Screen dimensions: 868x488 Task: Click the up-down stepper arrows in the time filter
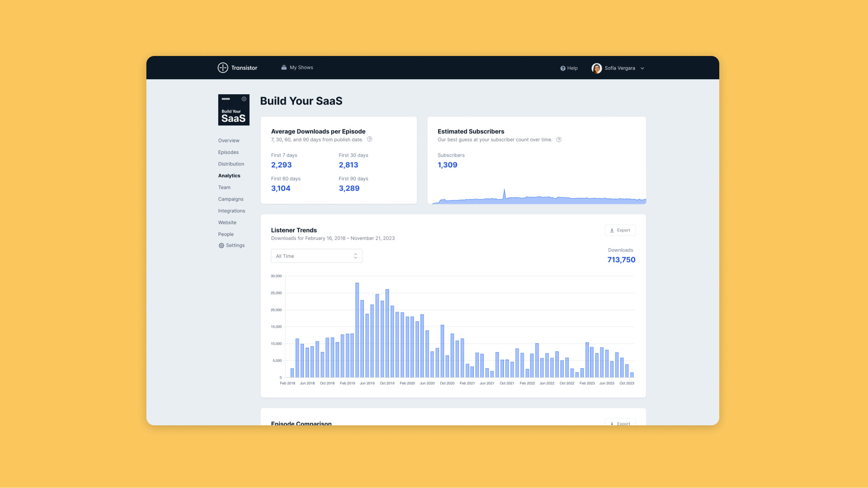click(x=355, y=255)
